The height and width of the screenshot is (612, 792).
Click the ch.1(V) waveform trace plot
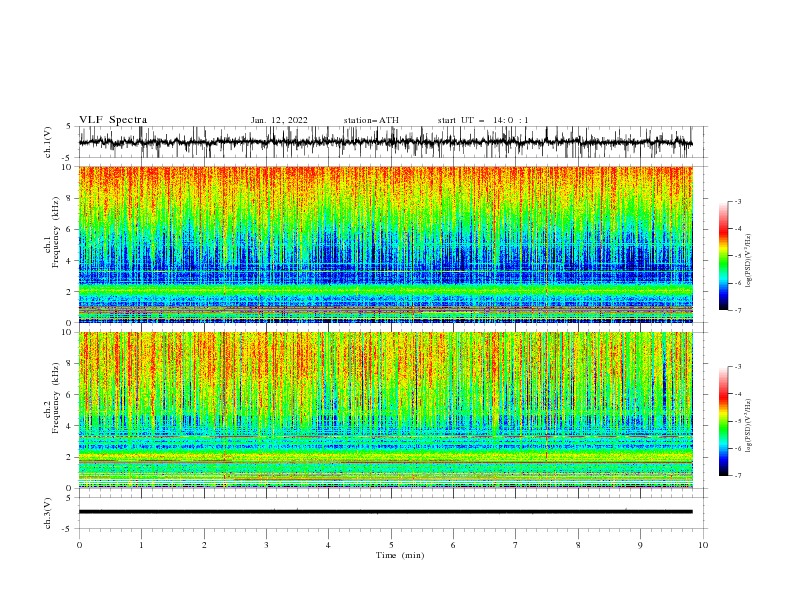coord(392,142)
